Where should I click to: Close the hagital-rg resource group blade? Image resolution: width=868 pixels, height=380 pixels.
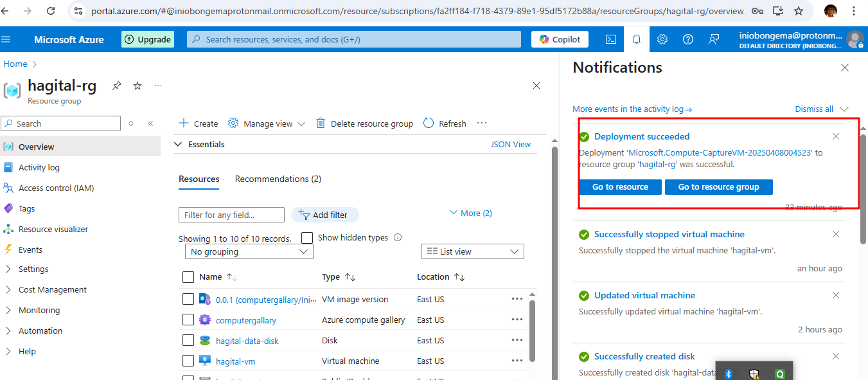click(x=536, y=86)
